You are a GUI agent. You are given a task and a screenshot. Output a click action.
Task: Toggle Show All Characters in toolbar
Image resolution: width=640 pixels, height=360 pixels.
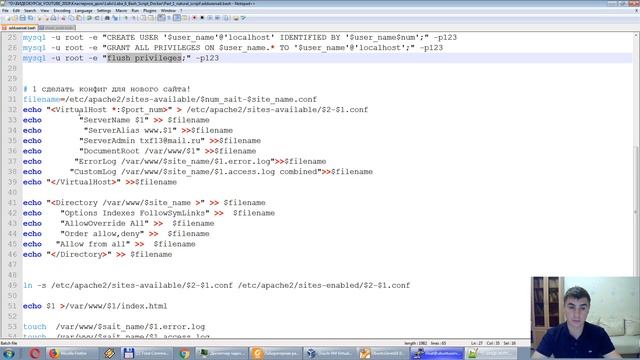(169, 18)
